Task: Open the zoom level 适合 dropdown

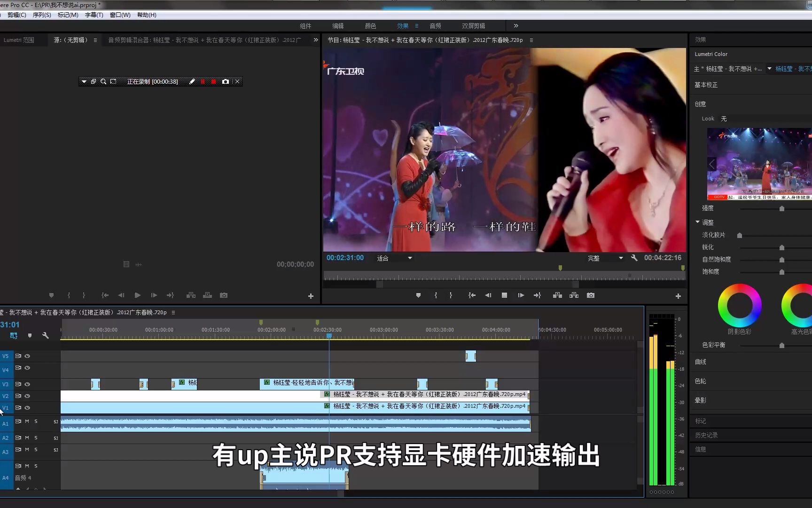Action: point(394,258)
